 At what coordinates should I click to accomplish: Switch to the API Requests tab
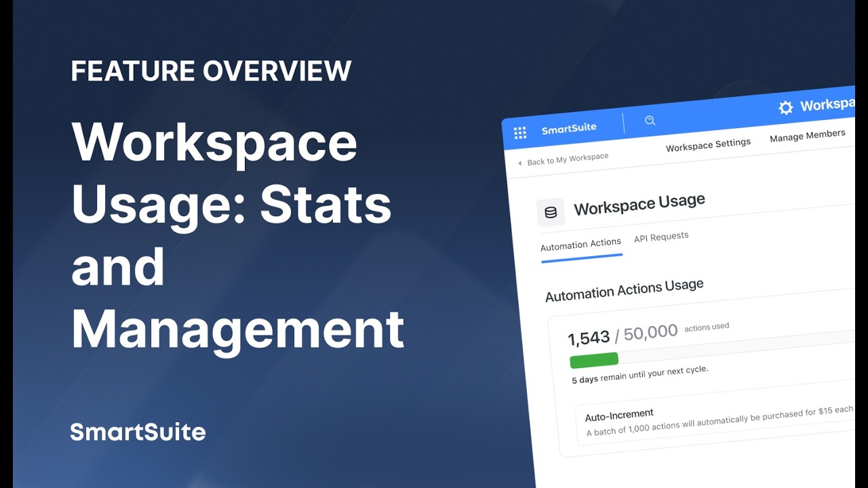click(661, 237)
